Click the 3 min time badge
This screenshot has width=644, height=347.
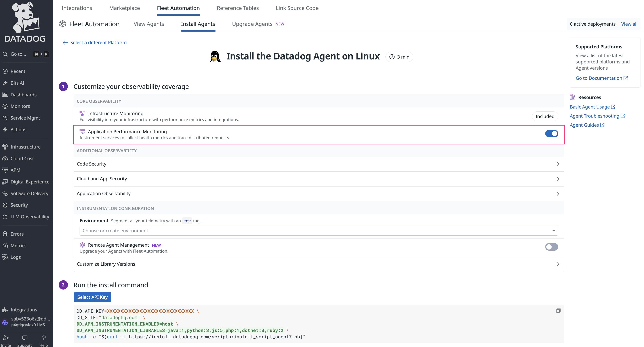[x=399, y=57]
